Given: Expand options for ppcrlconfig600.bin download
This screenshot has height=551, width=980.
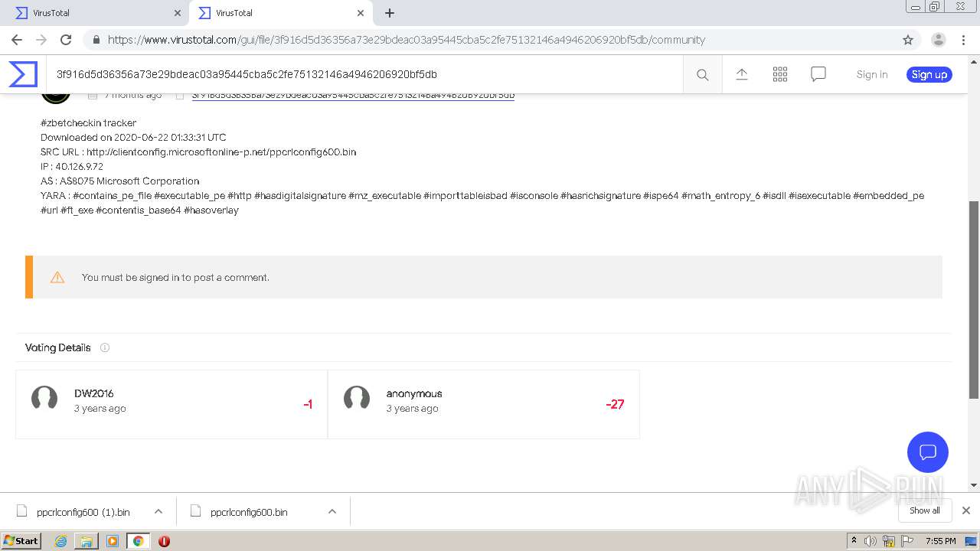Looking at the screenshot, I should click(332, 511).
